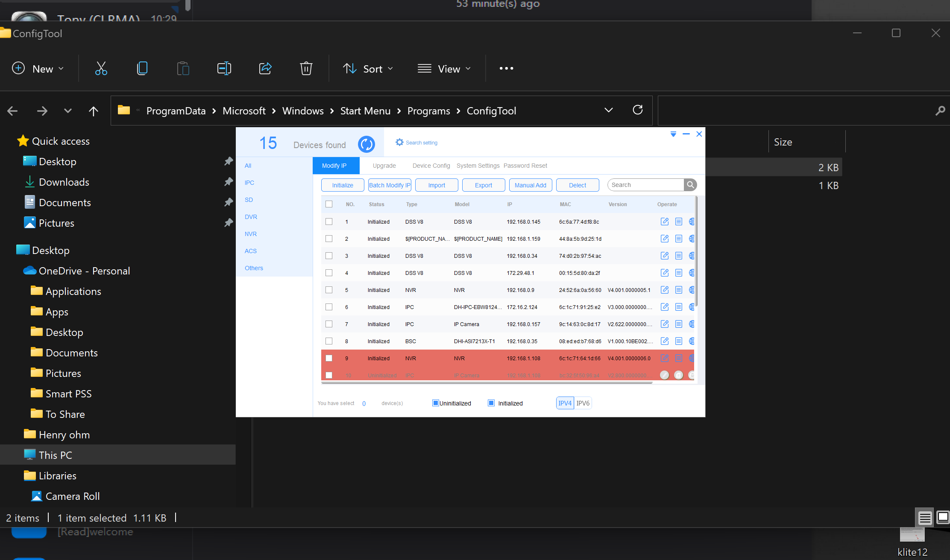Click the Manual Add button

point(531,185)
